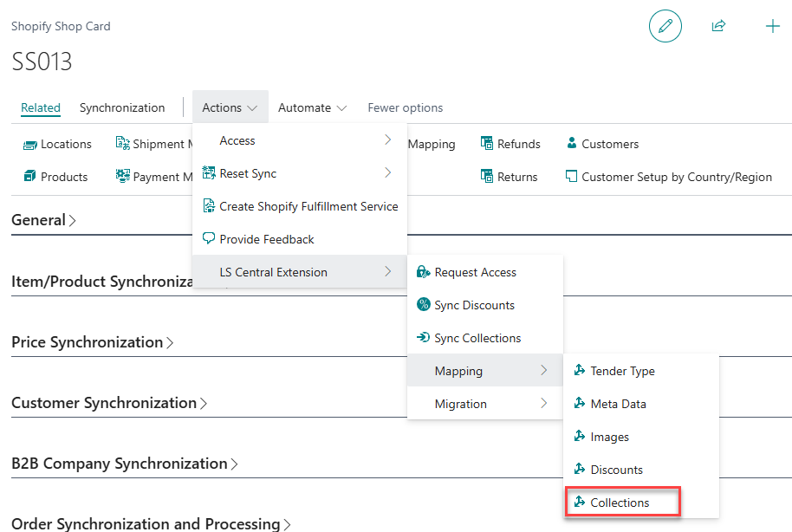Click the Discounts mapping icon

coord(580,469)
